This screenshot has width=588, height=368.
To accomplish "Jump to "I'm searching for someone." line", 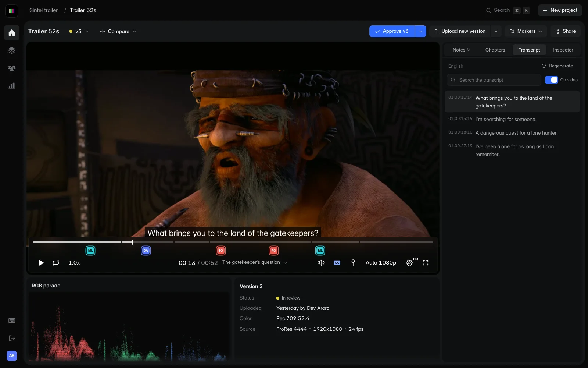I will [x=512, y=119].
